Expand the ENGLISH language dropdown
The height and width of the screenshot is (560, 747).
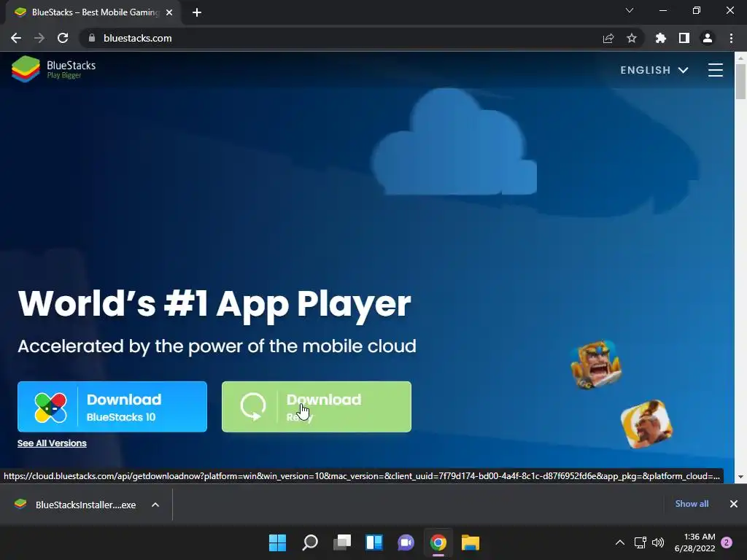[654, 70]
